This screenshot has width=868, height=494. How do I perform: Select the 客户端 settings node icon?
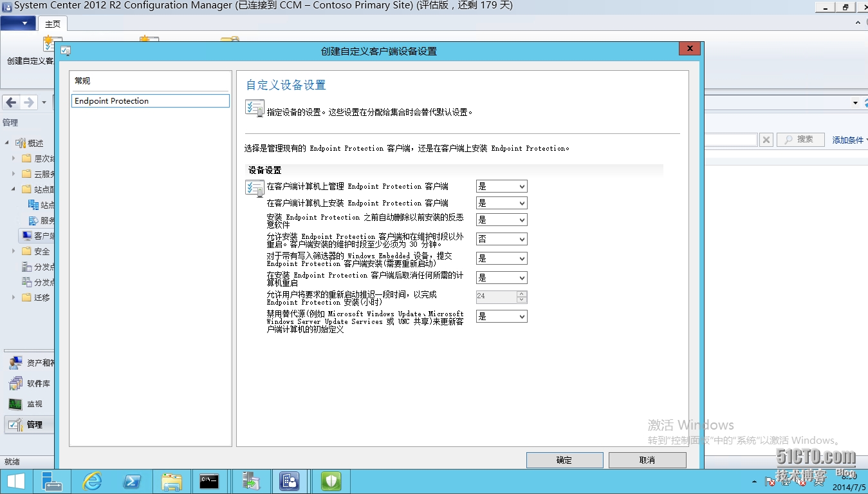(x=26, y=236)
